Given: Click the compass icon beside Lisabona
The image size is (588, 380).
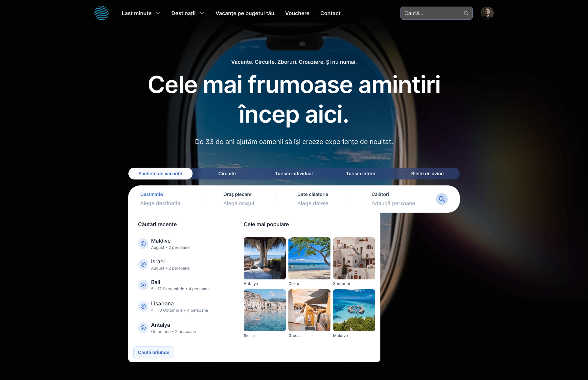Looking at the screenshot, I should tap(143, 306).
